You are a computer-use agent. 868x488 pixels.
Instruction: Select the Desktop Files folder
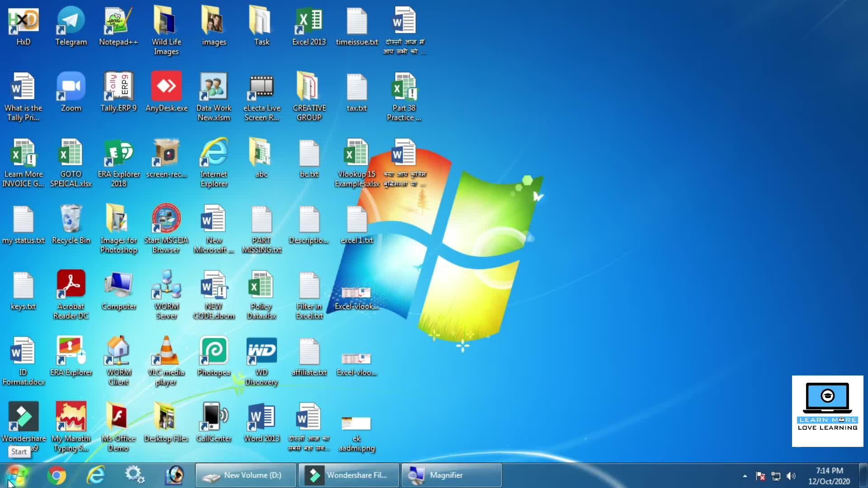(166, 423)
